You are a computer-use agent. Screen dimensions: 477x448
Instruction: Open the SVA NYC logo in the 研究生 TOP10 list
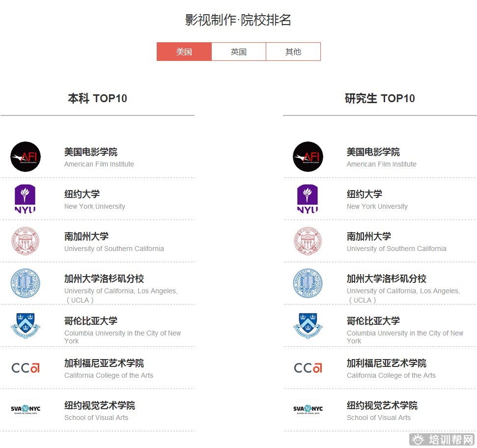pos(308,409)
